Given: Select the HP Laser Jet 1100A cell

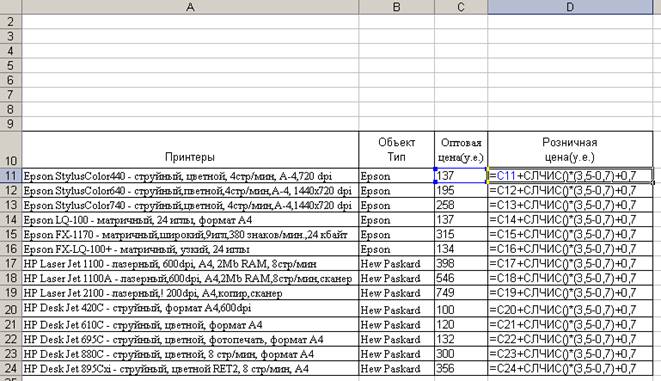Looking at the screenshot, I should [x=190, y=278].
